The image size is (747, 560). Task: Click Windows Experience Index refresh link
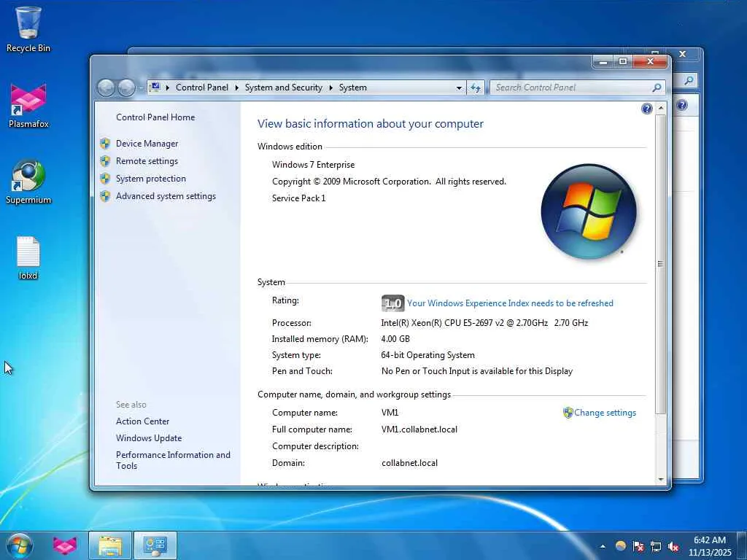510,303
